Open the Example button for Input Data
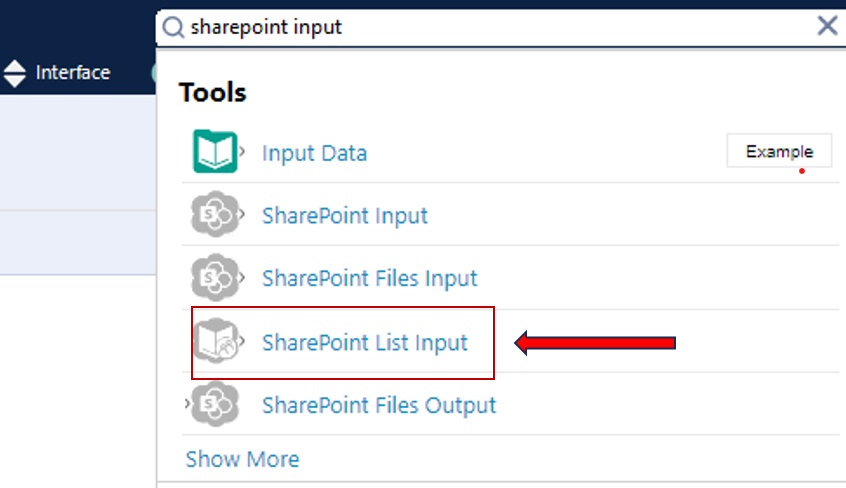846x488 pixels. click(779, 151)
